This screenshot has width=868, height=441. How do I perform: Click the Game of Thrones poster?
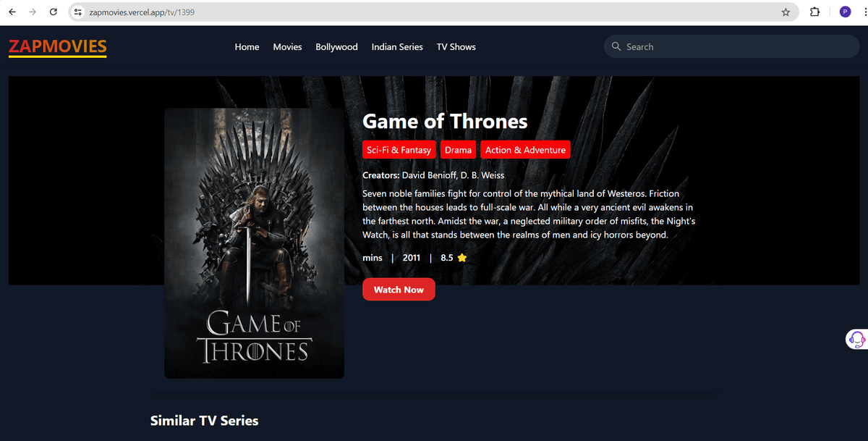[x=254, y=243]
